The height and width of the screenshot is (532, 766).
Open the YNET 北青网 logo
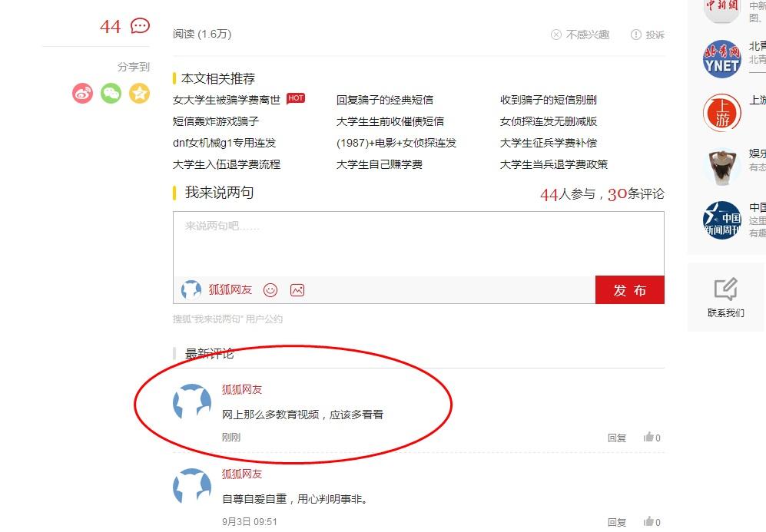(x=721, y=59)
